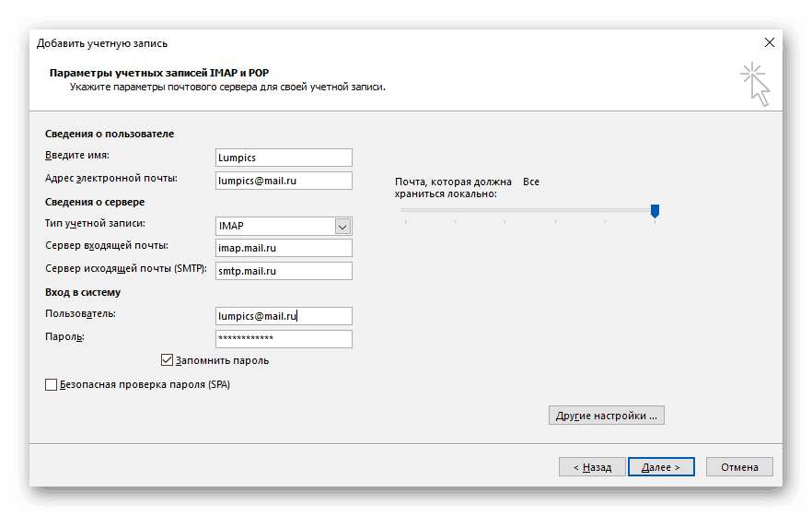Viewport: 812px width, 516px height.
Task: Click the Далее button to continue
Action: (660, 467)
